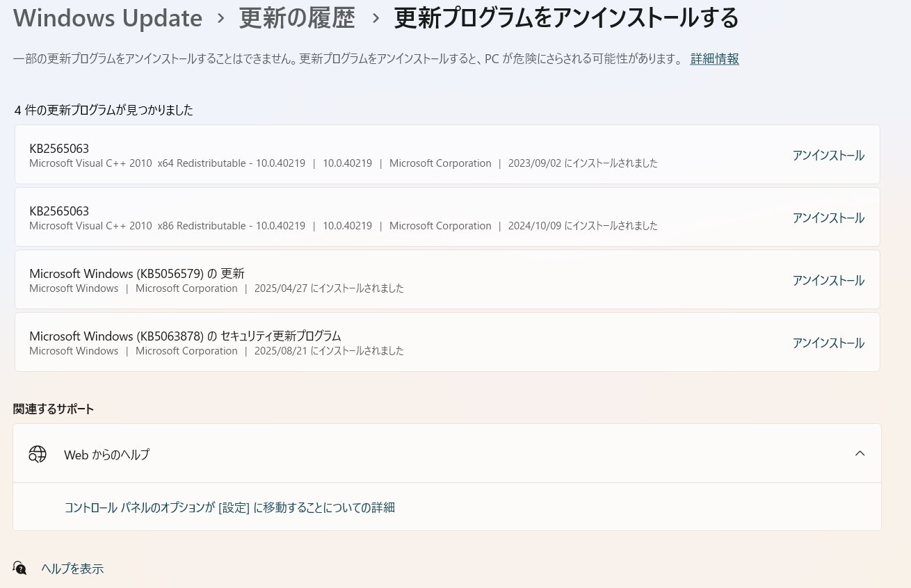The height and width of the screenshot is (588, 911).
Task: Select the Web からのヘルプ header text
Action: point(106,455)
